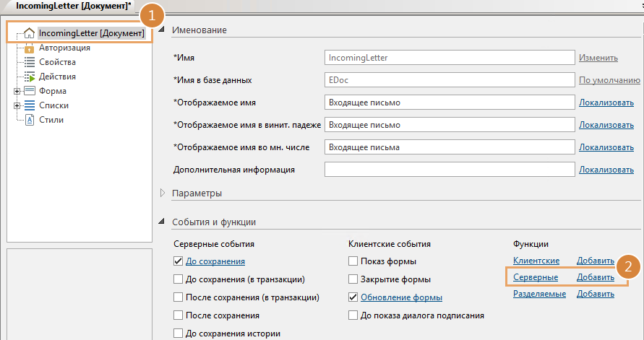Enable the До сохранения (в транзакции) checkbox

(x=179, y=279)
